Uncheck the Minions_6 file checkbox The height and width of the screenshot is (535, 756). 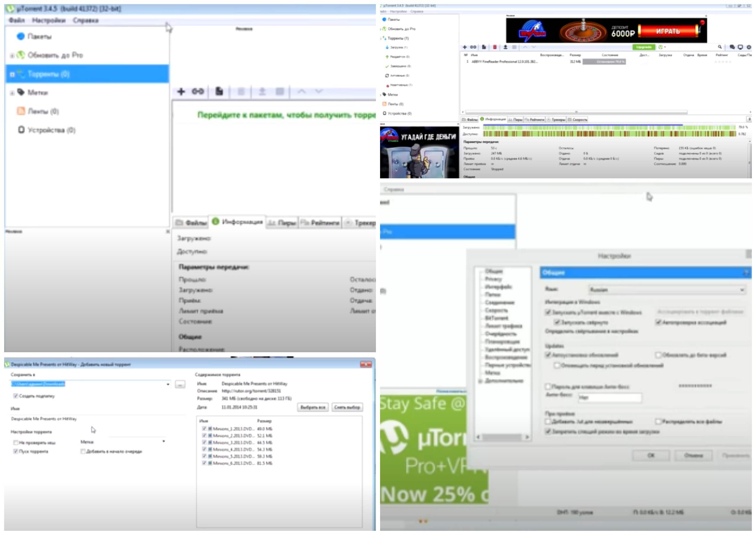point(204,463)
